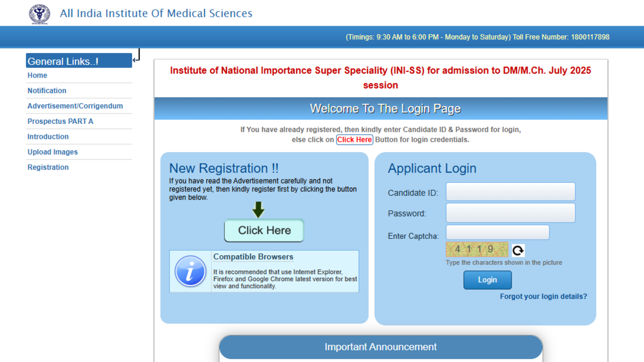This screenshot has height=362, width=644.
Task: Go to Upload Images section
Action: click(x=52, y=152)
